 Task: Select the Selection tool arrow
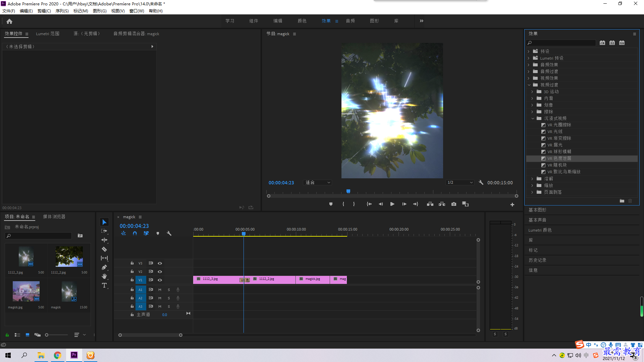104,222
